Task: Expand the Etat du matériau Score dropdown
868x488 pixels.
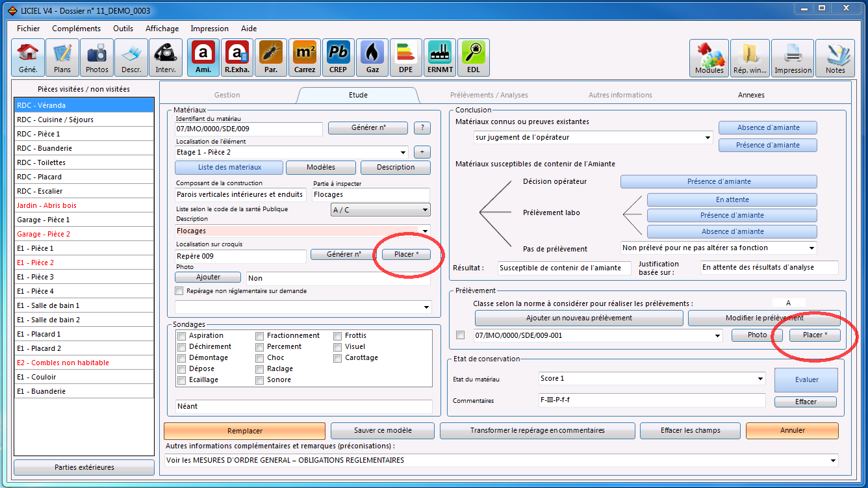Action: coord(760,379)
